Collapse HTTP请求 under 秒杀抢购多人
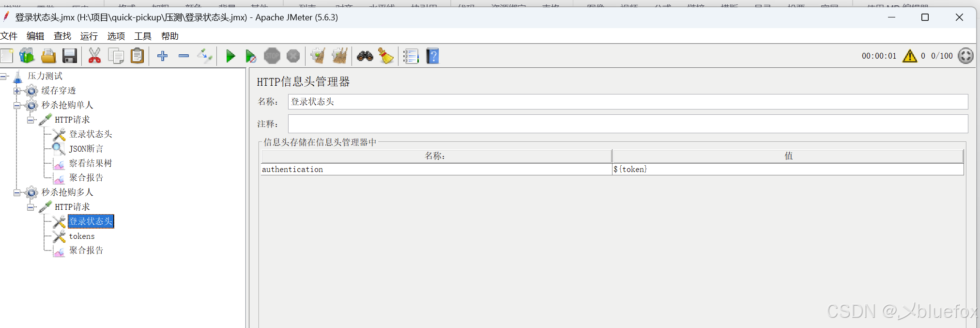This screenshot has height=328, width=980. tap(31, 207)
